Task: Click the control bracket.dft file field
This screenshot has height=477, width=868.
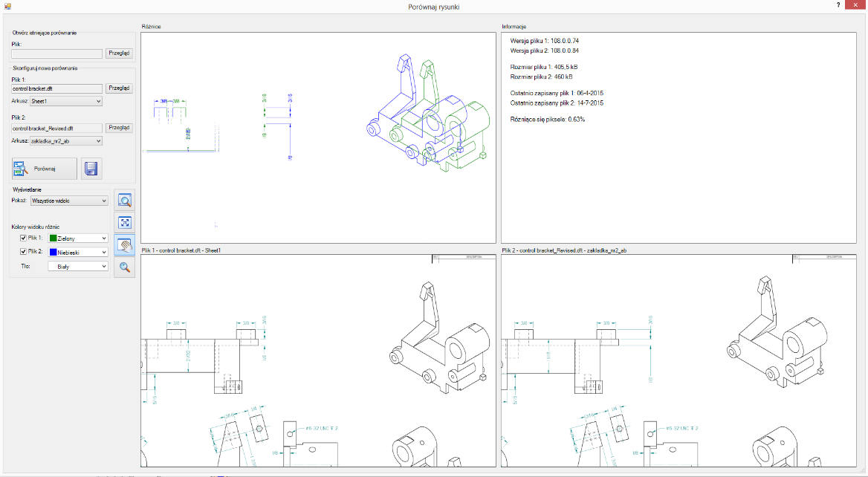Action: (x=57, y=88)
